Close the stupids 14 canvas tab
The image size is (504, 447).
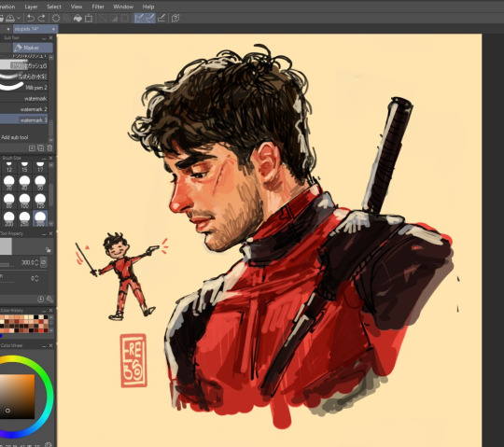pyautogui.click(x=53, y=29)
